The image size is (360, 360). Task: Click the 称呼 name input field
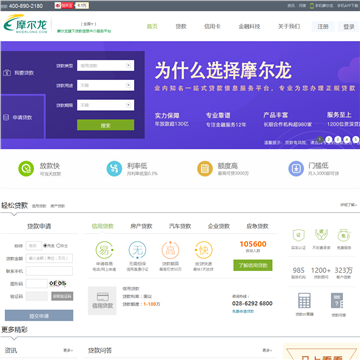(34, 246)
